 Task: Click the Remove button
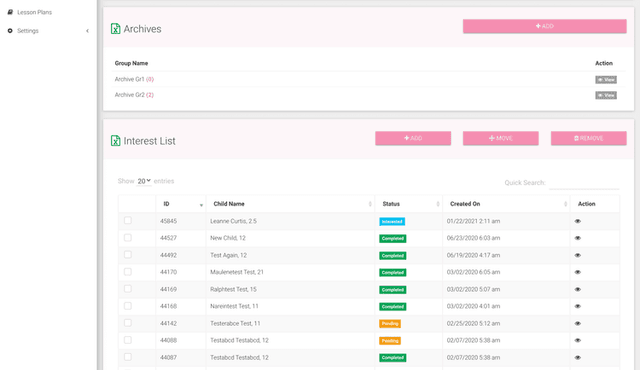tap(589, 138)
